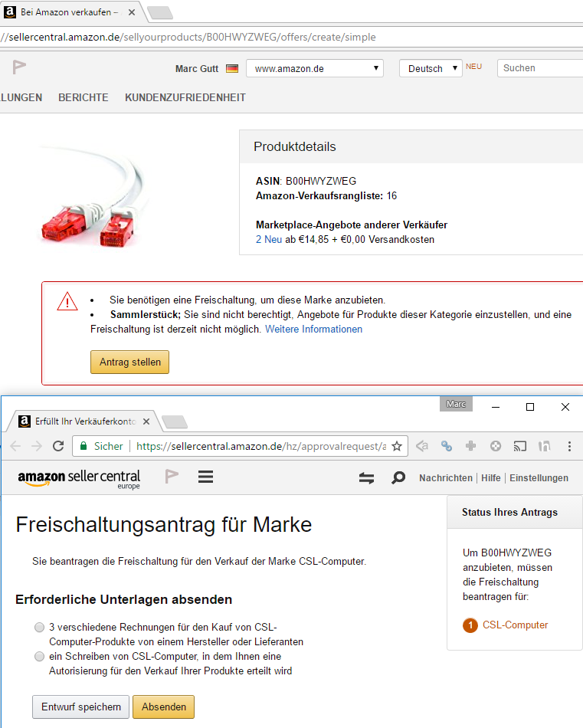Image resolution: width=583 pixels, height=728 pixels.
Task: Click the orange NEU label
Action: pyautogui.click(x=474, y=67)
